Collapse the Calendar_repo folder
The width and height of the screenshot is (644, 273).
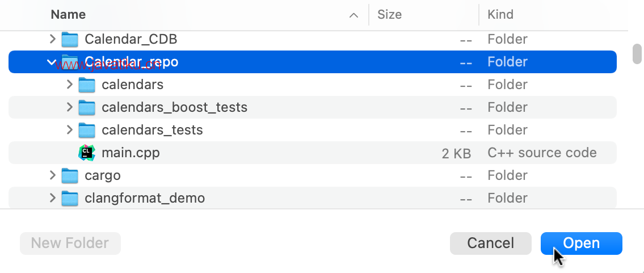pos(52,62)
